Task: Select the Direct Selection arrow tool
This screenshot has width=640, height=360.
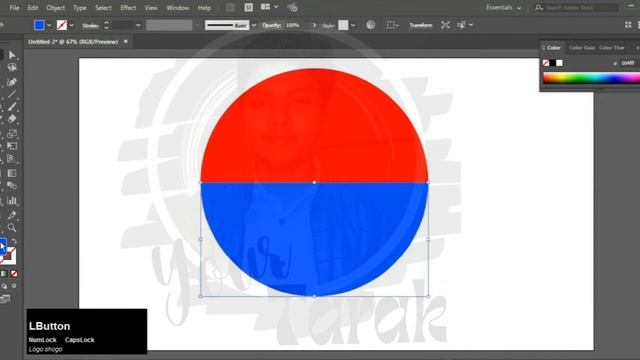Action: point(12,55)
